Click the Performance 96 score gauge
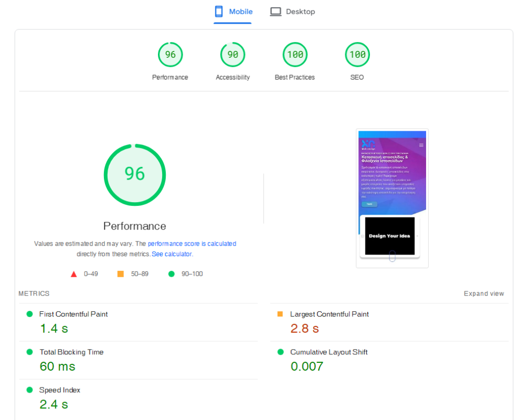 click(x=170, y=55)
